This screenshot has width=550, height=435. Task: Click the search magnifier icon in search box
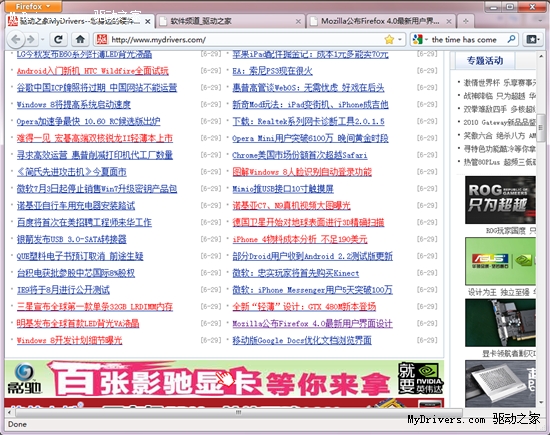[511, 39]
